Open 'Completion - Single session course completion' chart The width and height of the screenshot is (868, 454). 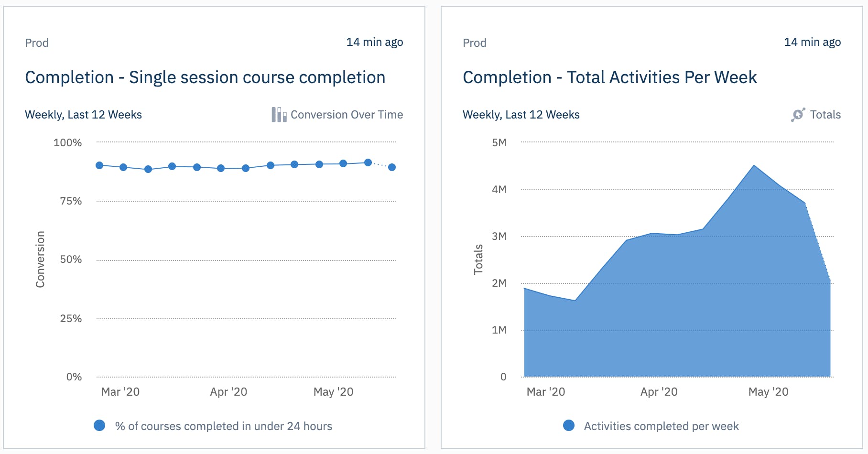coord(205,77)
